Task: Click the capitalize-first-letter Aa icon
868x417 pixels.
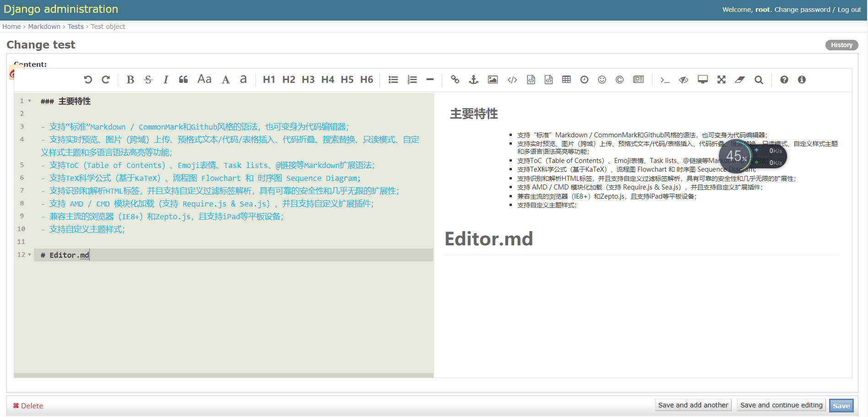Action: tap(205, 79)
